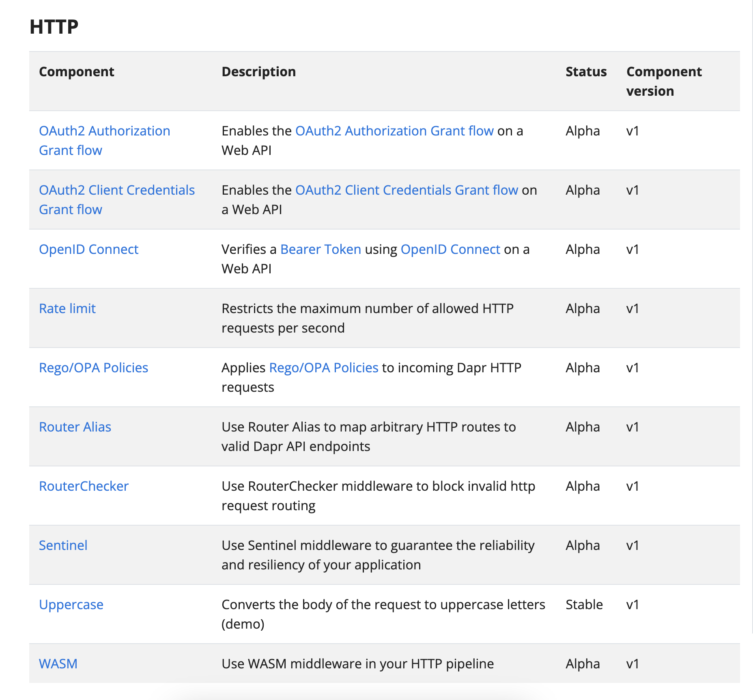This screenshot has height=700, width=753.
Task: Click the Router Alias description text
Action: pyautogui.click(x=369, y=436)
